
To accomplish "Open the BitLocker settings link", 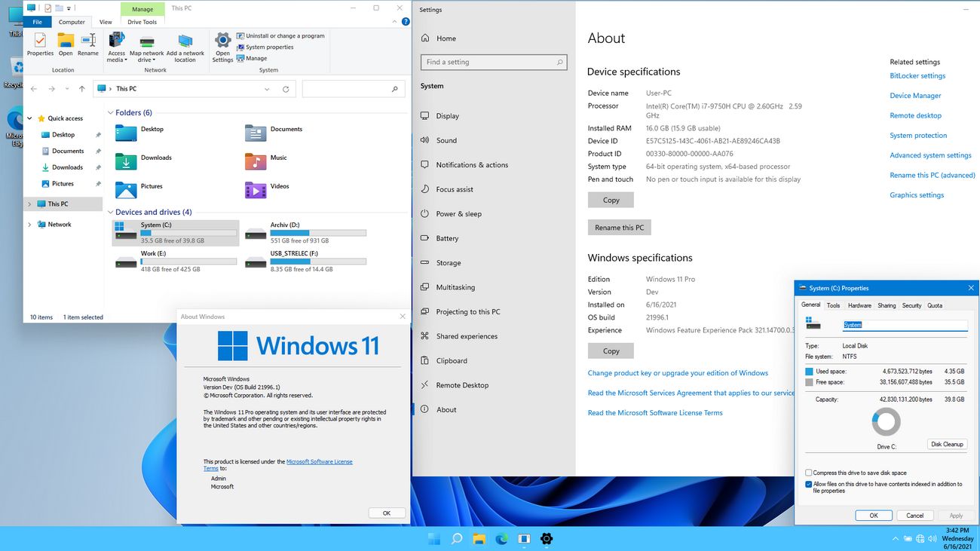I will (x=917, y=76).
